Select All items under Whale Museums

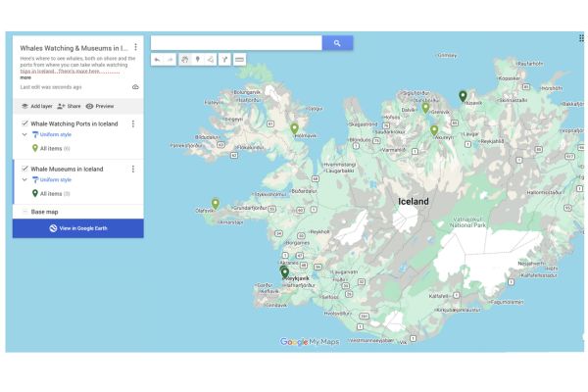click(55, 194)
